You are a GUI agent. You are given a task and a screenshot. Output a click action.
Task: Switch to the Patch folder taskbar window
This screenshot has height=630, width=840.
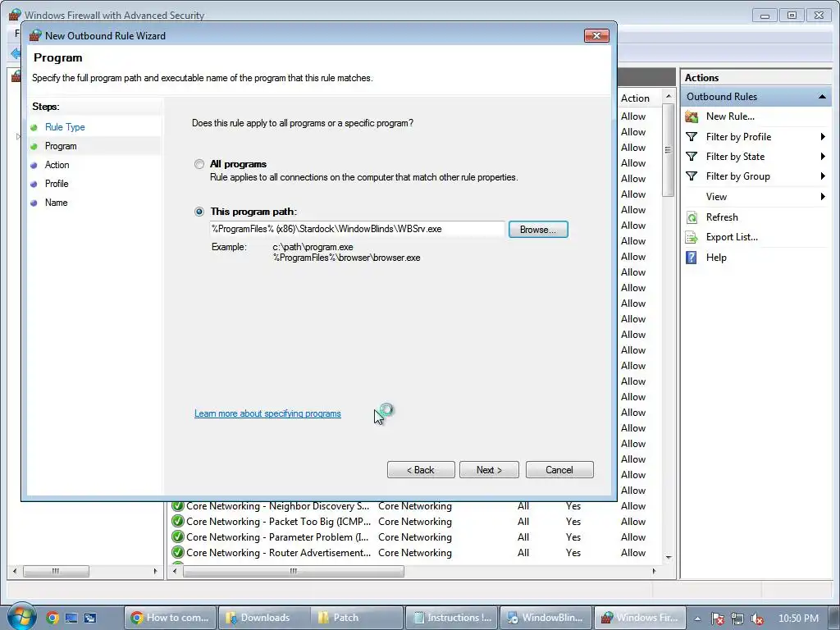357,618
